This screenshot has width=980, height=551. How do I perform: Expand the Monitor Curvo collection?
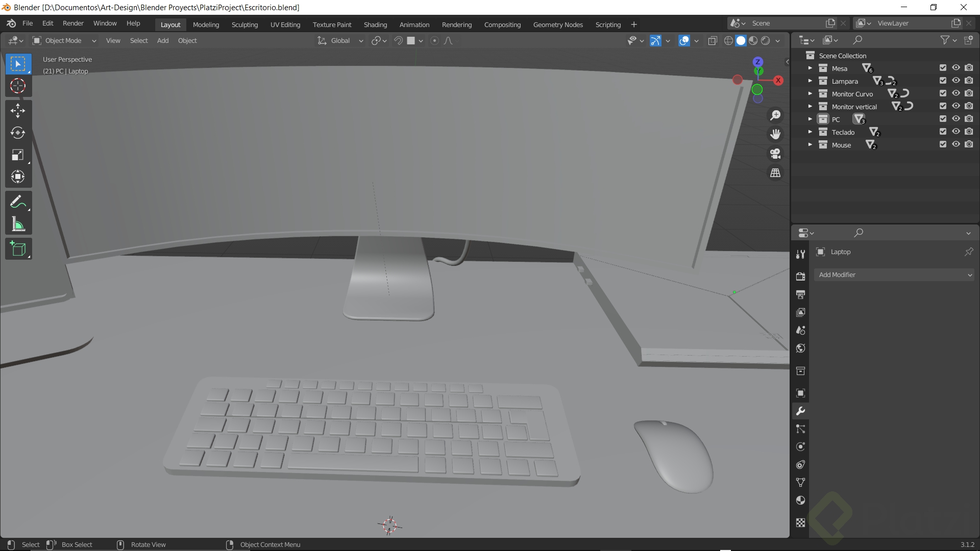810,94
